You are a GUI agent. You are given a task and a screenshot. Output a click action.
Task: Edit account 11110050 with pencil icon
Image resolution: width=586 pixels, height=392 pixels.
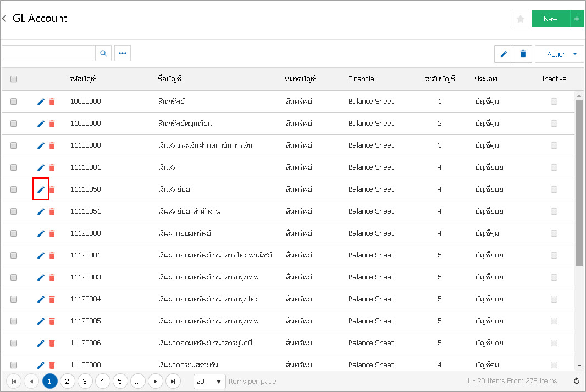point(41,189)
